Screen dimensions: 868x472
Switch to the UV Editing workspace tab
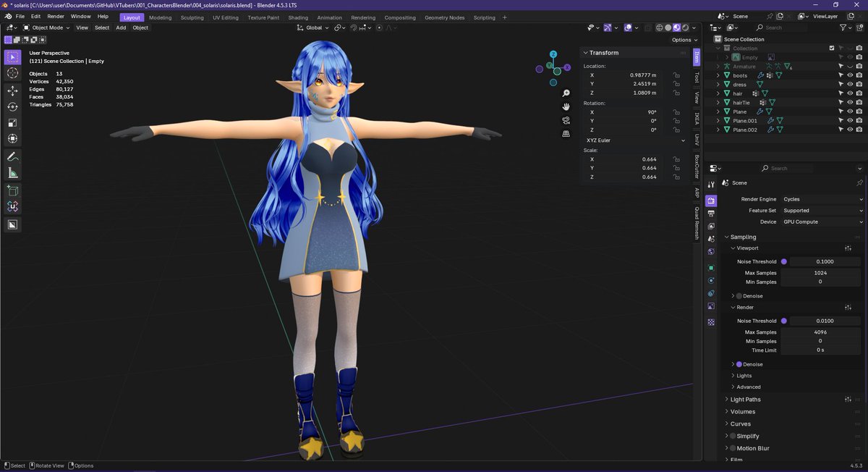coord(226,17)
